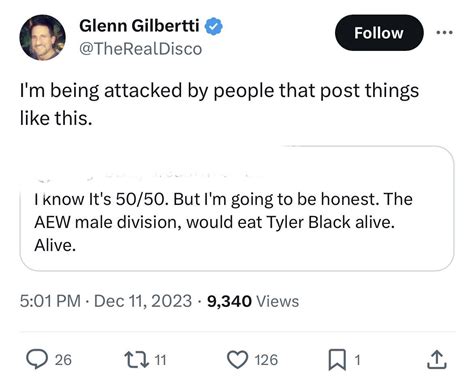This screenshot has height=388, width=474.
Task: Click the reply speech bubble icon
Action: pos(37,360)
